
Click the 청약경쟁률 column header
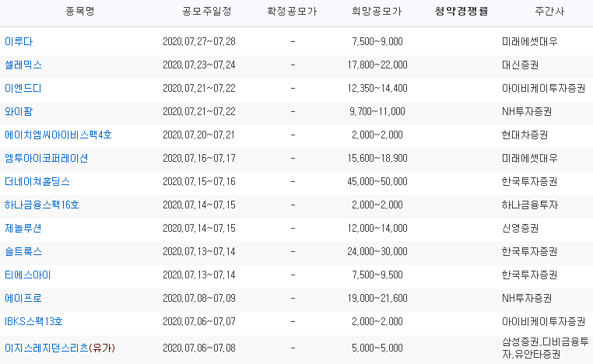(x=461, y=12)
